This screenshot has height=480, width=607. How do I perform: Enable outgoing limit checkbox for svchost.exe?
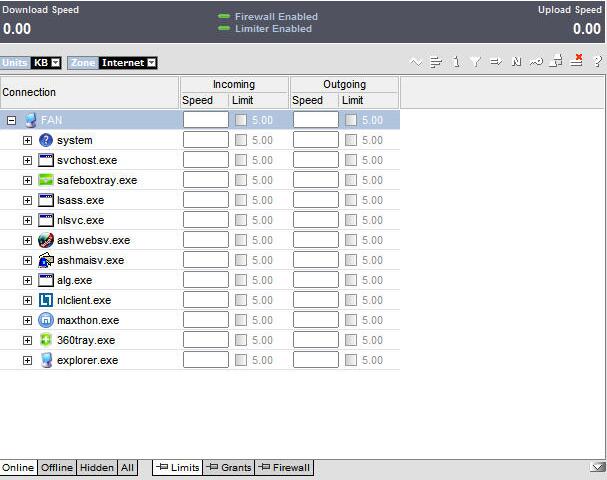click(351, 160)
